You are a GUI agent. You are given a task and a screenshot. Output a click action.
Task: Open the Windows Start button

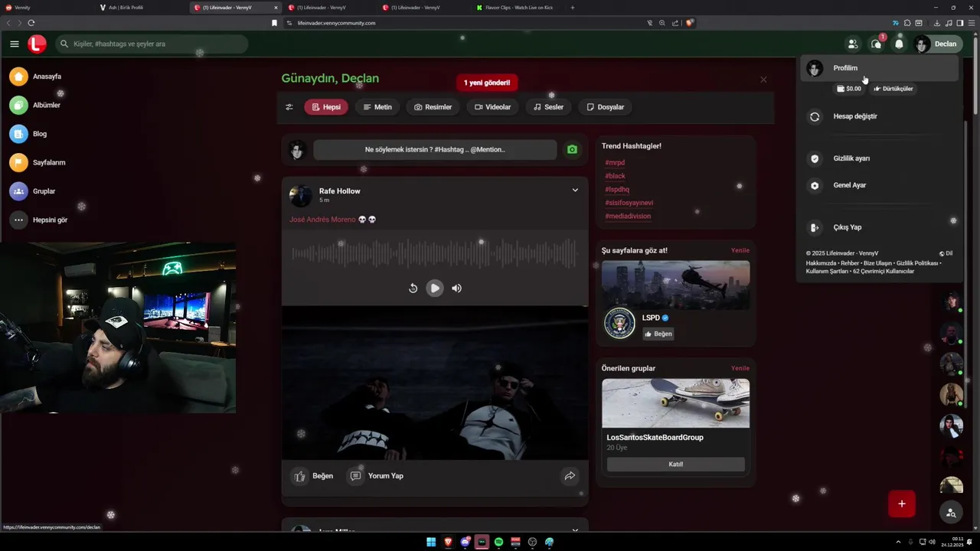tap(431, 542)
